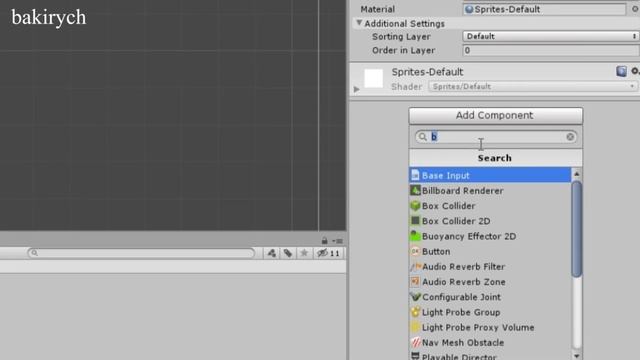Screen dimensions: 640x360
Task: Click the Light Probe Group icon
Action: tap(415, 312)
